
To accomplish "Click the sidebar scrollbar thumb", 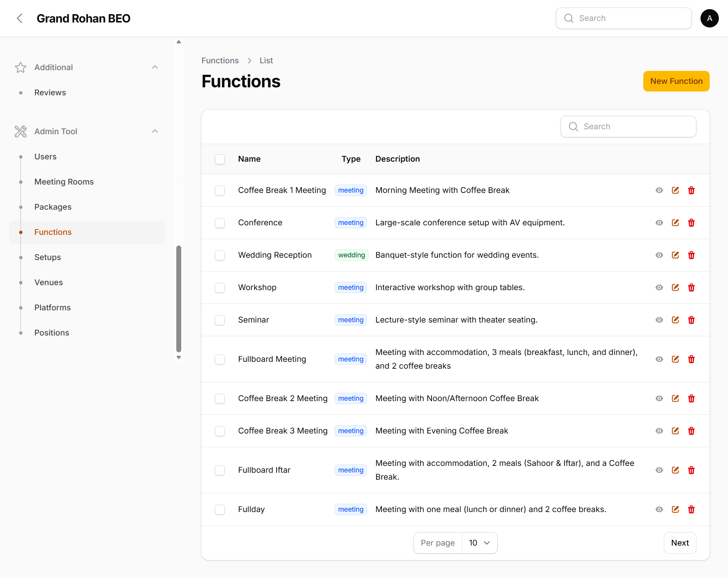I will [179, 299].
